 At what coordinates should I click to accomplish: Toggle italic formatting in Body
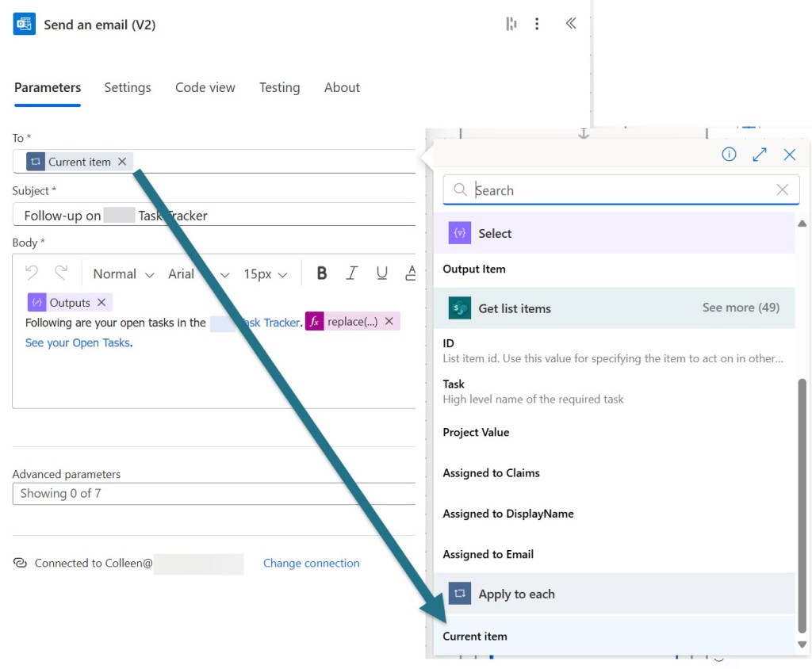352,273
